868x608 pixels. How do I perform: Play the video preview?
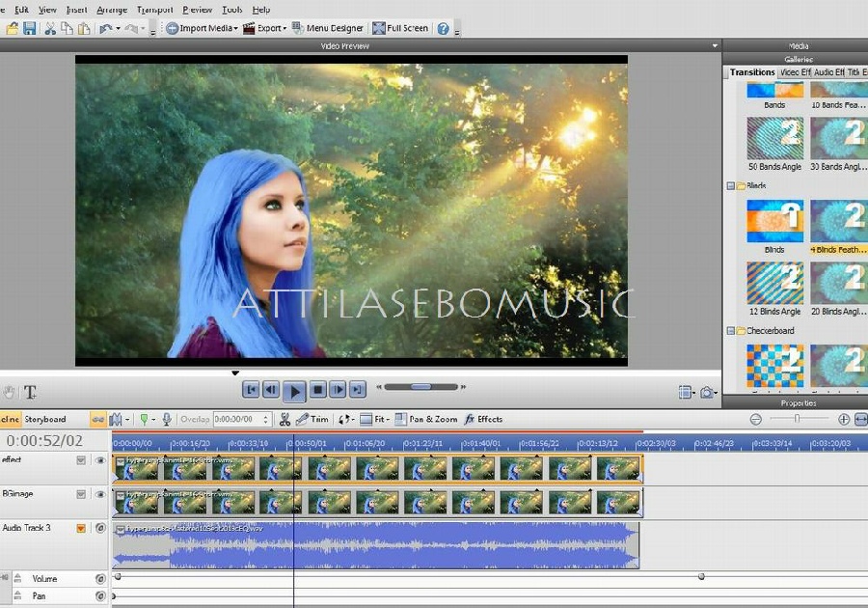point(294,392)
